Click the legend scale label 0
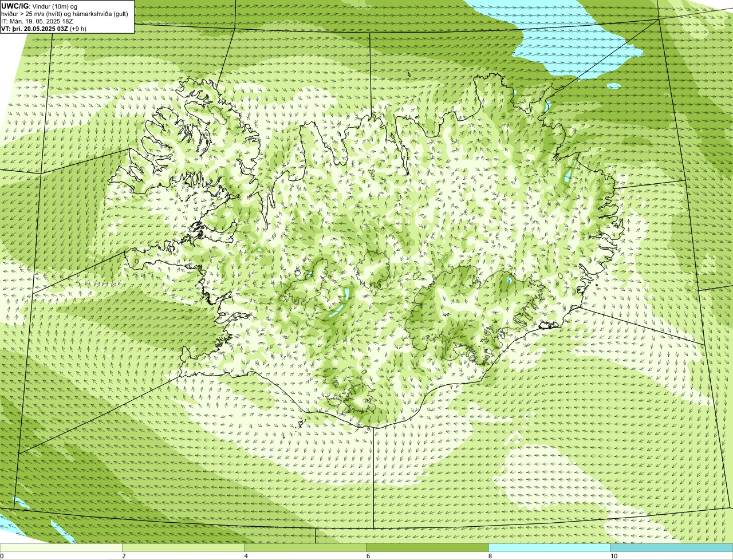 [x=2, y=556]
